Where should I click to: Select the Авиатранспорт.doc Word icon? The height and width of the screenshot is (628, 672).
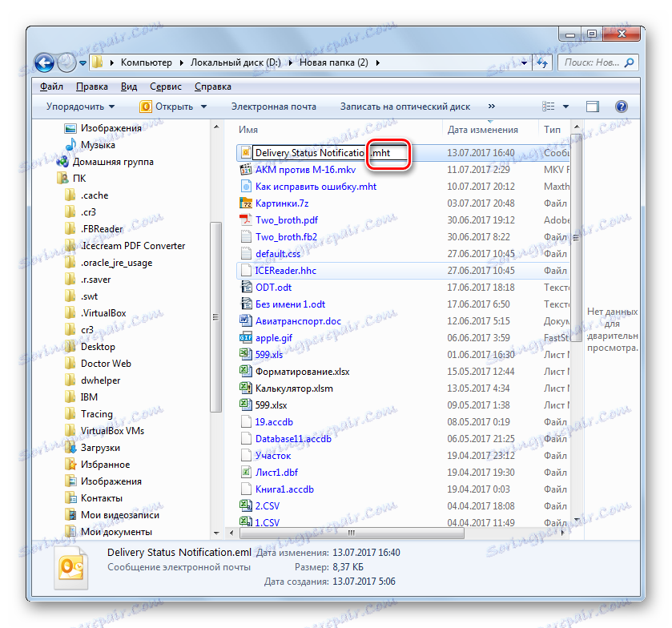click(246, 320)
